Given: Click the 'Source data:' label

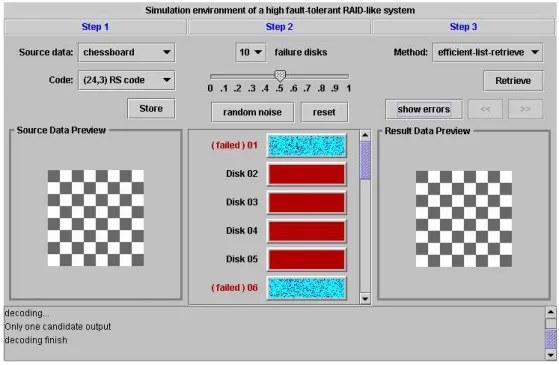Looking at the screenshot, I should coord(46,52).
